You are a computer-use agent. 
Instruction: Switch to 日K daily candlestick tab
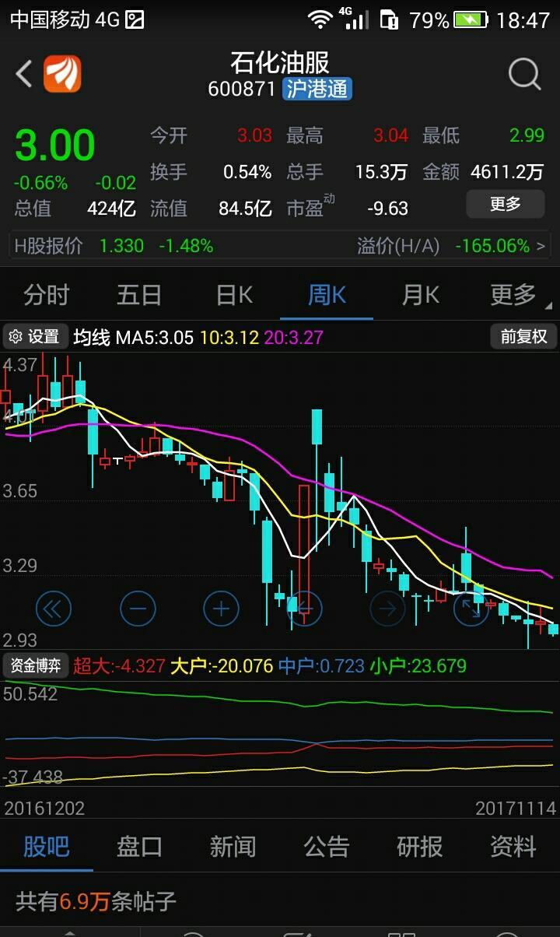pyautogui.click(x=234, y=295)
